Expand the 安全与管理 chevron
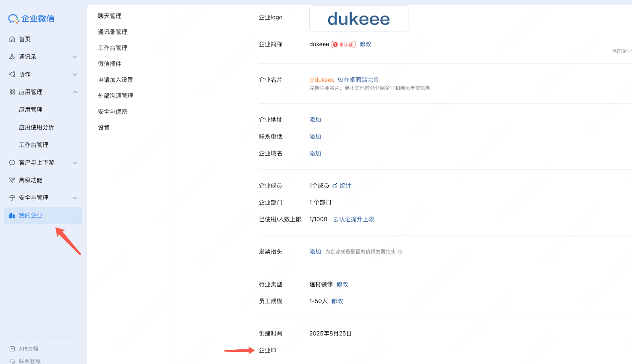 coord(75,198)
